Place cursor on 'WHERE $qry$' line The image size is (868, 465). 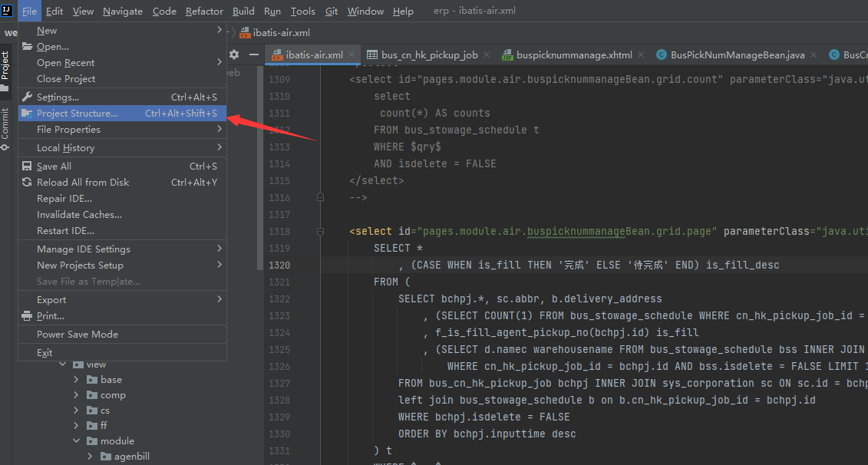[x=408, y=147]
